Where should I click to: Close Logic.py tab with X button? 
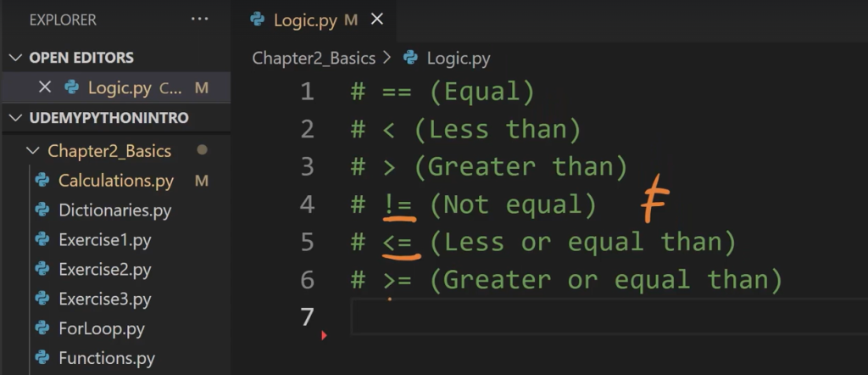(377, 20)
